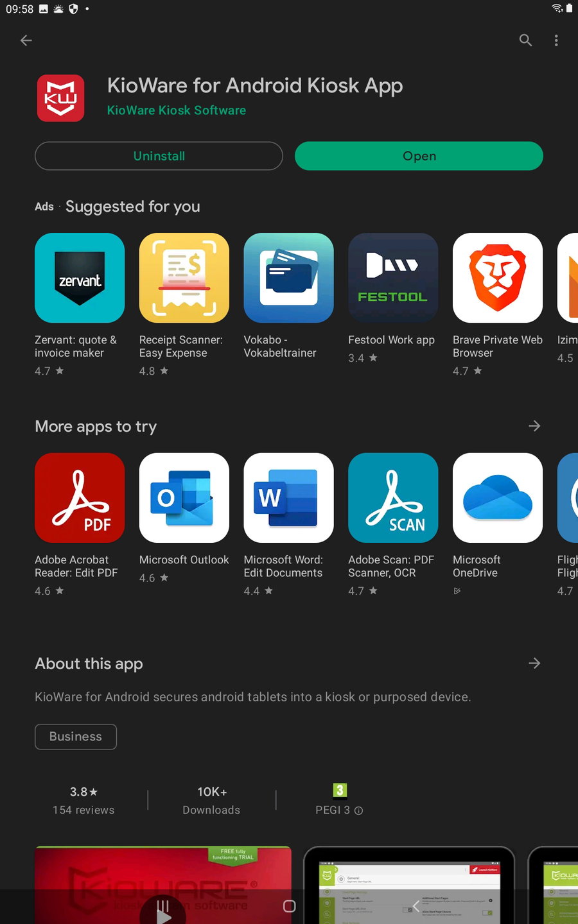
Task: Tap the Brave Private Web Browser icon
Action: click(498, 278)
